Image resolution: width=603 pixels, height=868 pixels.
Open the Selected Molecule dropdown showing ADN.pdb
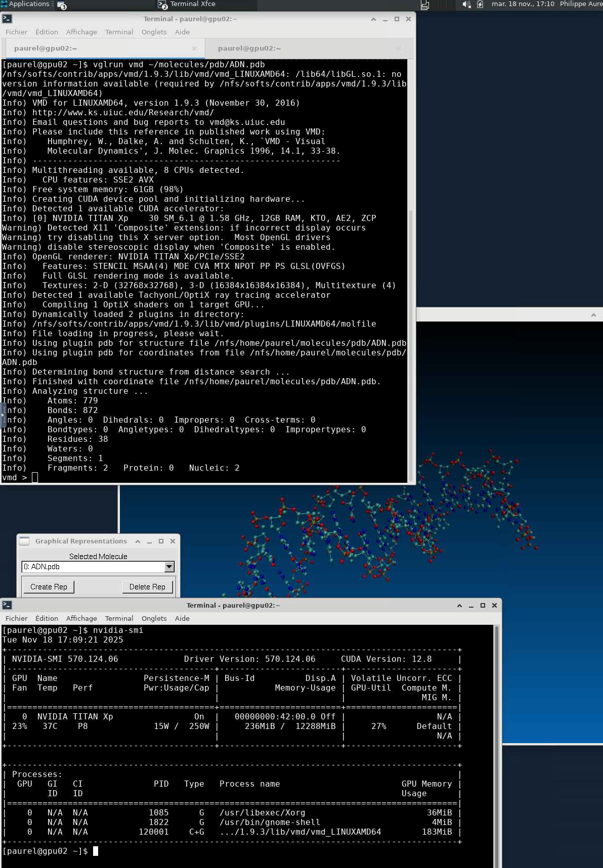click(169, 567)
